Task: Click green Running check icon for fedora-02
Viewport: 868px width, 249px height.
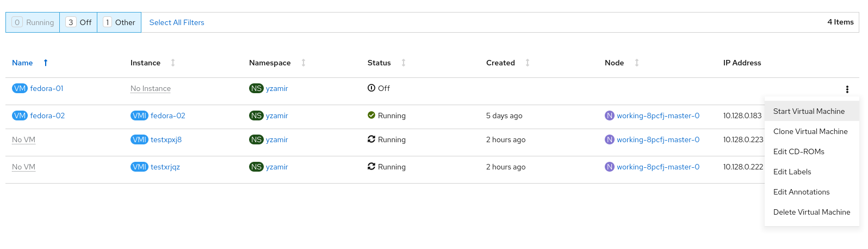Action: (371, 115)
